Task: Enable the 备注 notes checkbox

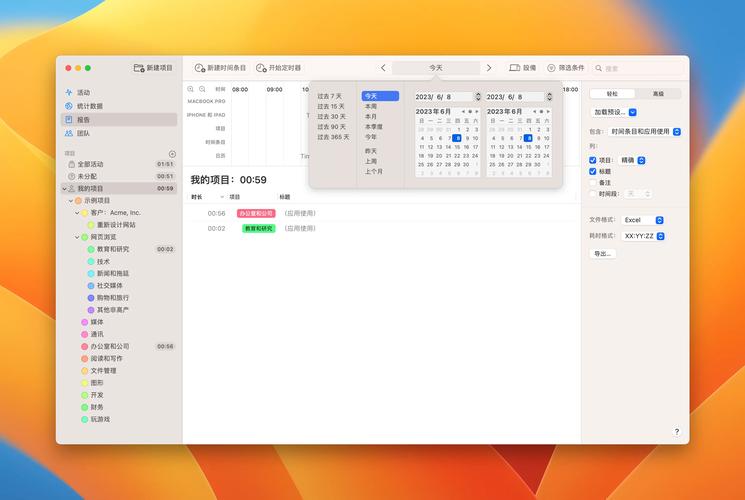Action: coord(592,183)
